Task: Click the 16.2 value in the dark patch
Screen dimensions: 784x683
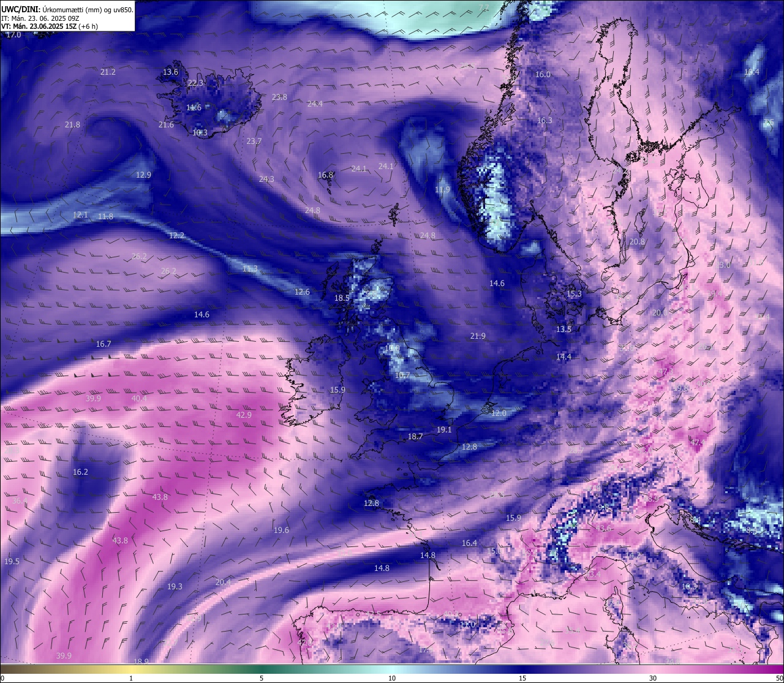Action: pyautogui.click(x=80, y=472)
